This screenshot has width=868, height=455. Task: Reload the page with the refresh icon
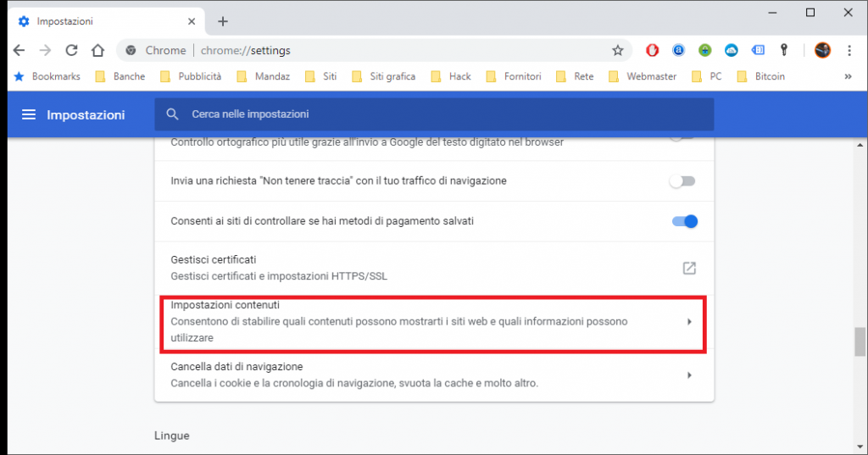(72, 50)
